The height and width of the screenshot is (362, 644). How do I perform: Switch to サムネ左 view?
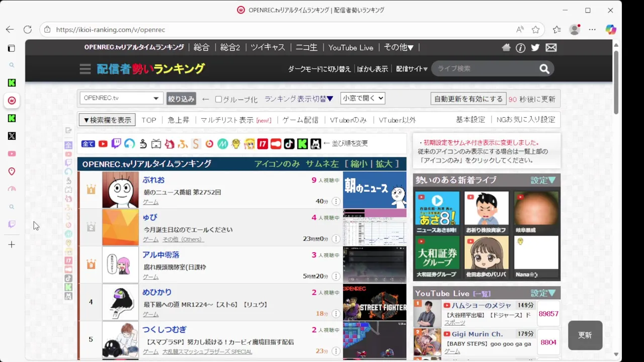click(322, 164)
